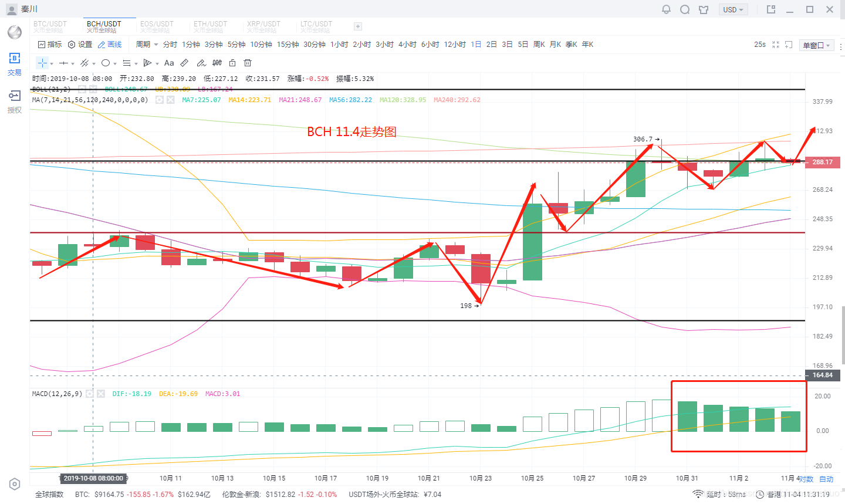Open MACD indicator settings gear
This screenshot has width=845, height=504.
(x=89, y=394)
